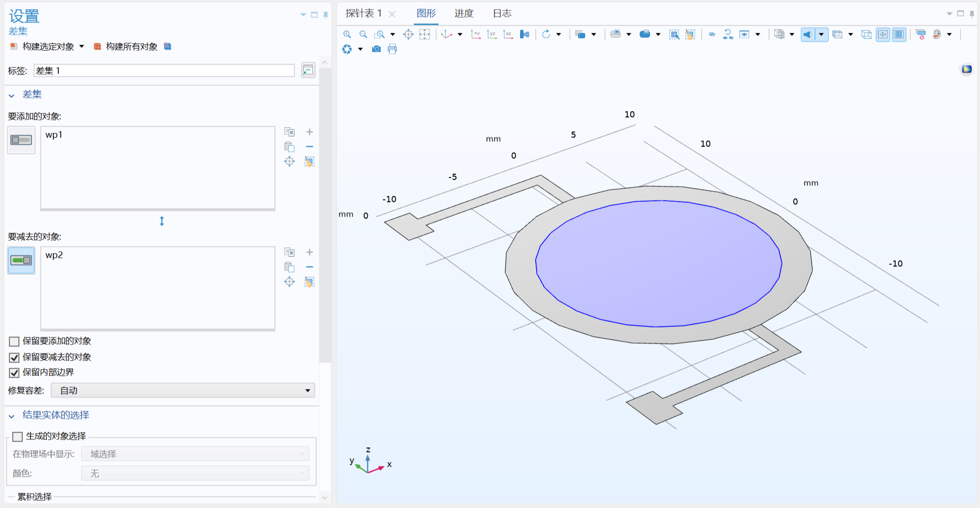Image resolution: width=980 pixels, height=508 pixels.
Task: Enable the 生成的对象选择 checkbox
Action: [x=18, y=436]
